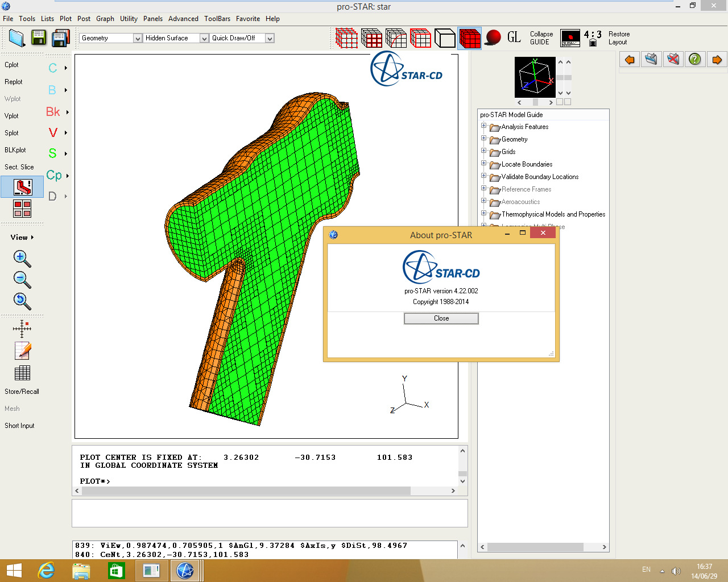Toggle the GL graphics mode icon
The height and width of the screenshot is (582, 728).
pos(514,38)
